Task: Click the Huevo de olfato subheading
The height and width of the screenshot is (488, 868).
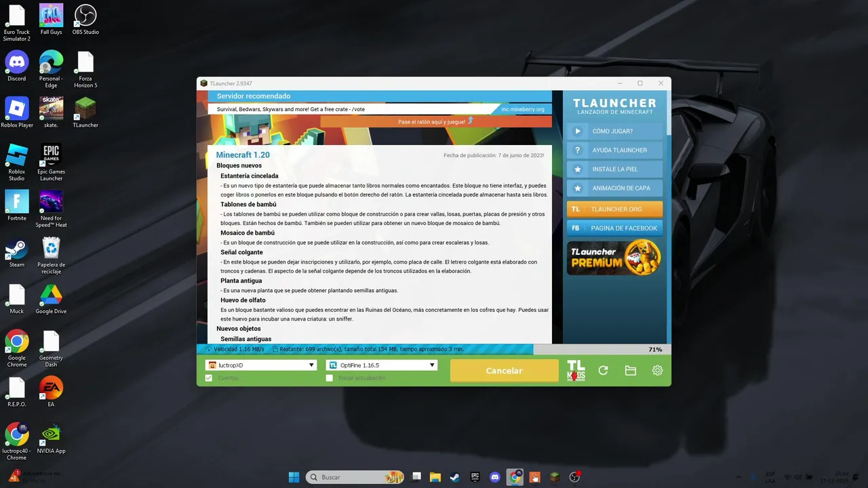Action: tap(243, 300)
